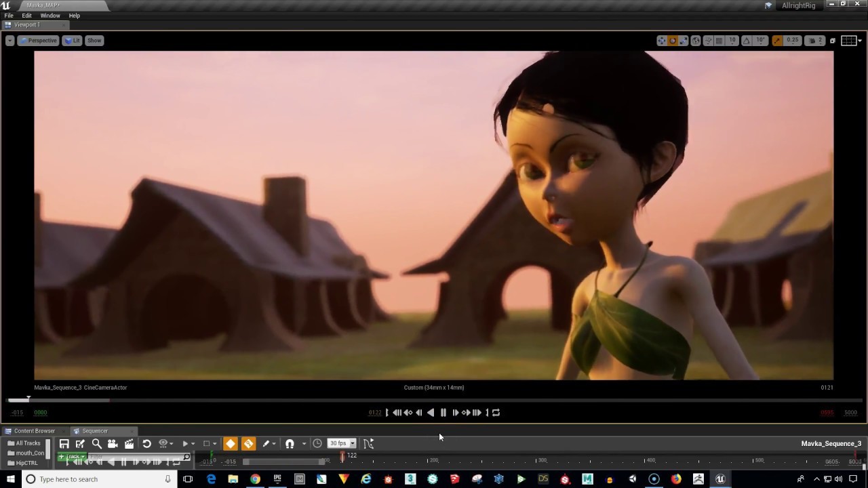Click the maximize/restore viewport icon
868x488 pixels.
833,41
